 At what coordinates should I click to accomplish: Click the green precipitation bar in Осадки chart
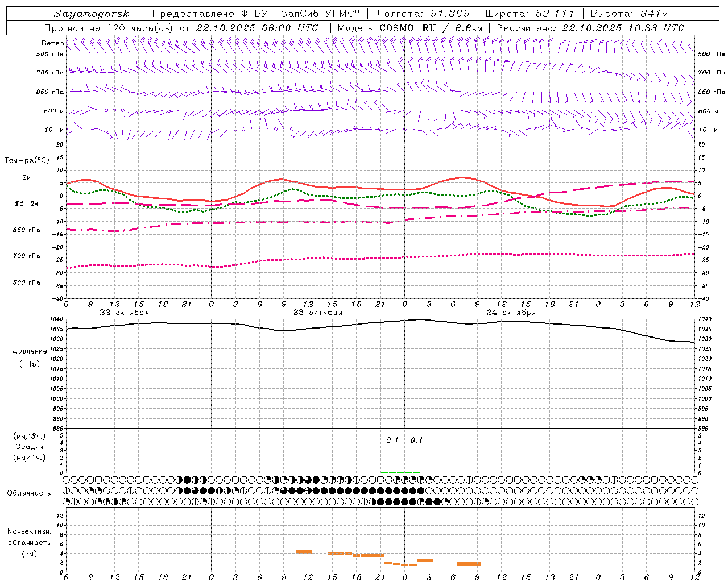[x=389, y=472]
